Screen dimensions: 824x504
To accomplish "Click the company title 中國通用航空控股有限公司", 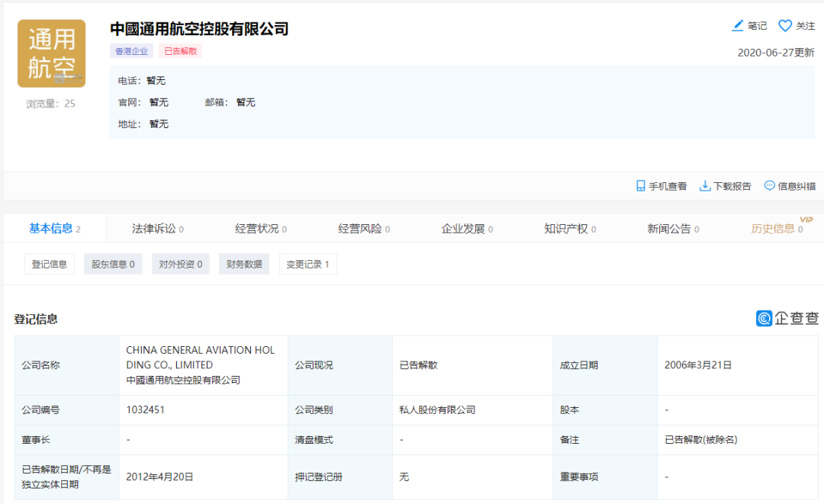I will point(199,28).
